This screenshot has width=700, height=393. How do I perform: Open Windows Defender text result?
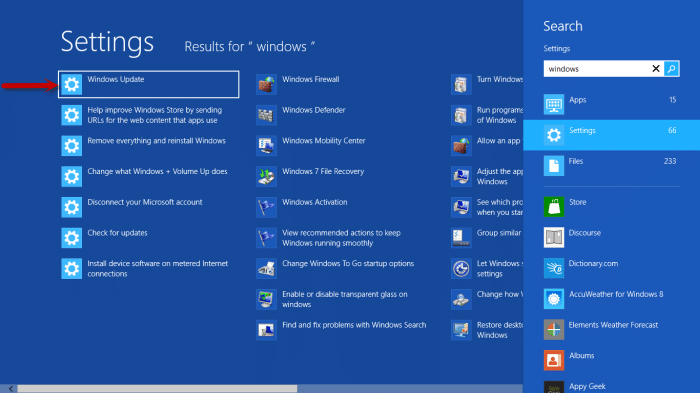pos(314,110)
